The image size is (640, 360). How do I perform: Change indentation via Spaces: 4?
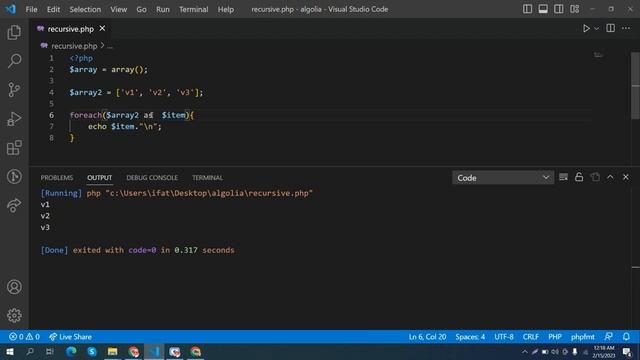(470, 337)
